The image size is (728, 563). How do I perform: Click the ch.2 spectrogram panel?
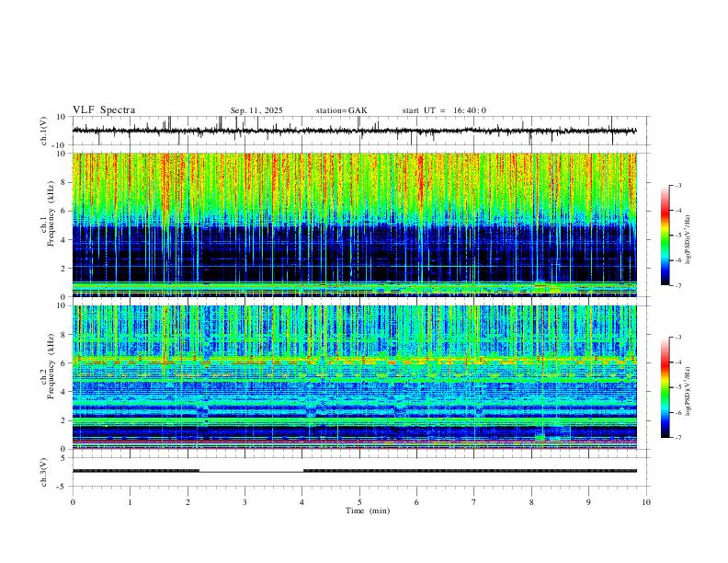point(354,377)
